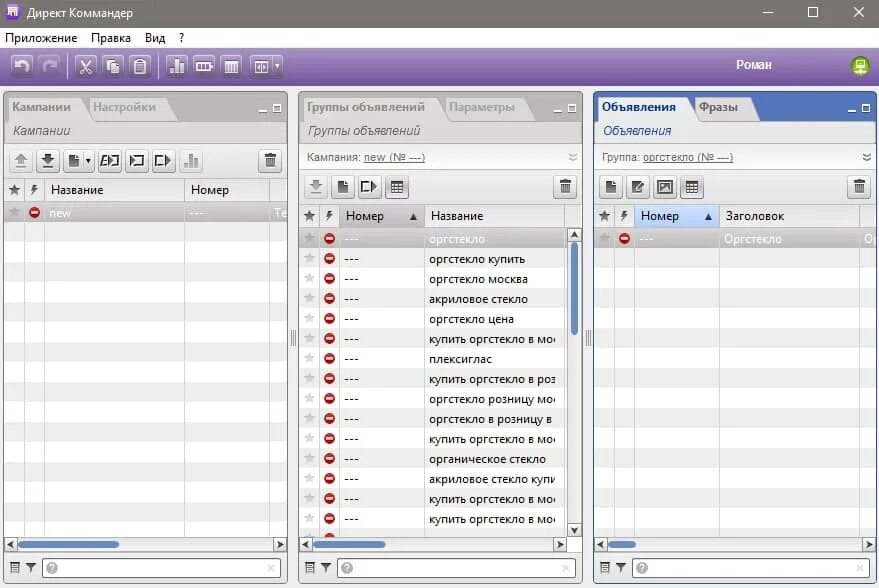This screenshot has height=588, width=879.
Task: Click Объявления panel horizontal scrollbar thumb
Action: pyautogui.click(x=622, y=544)
